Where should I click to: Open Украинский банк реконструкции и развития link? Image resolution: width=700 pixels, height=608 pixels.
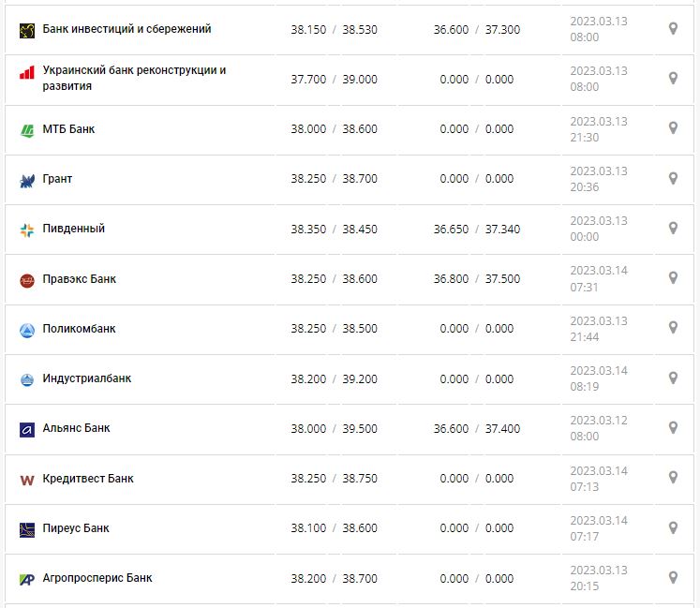point(134,78)
